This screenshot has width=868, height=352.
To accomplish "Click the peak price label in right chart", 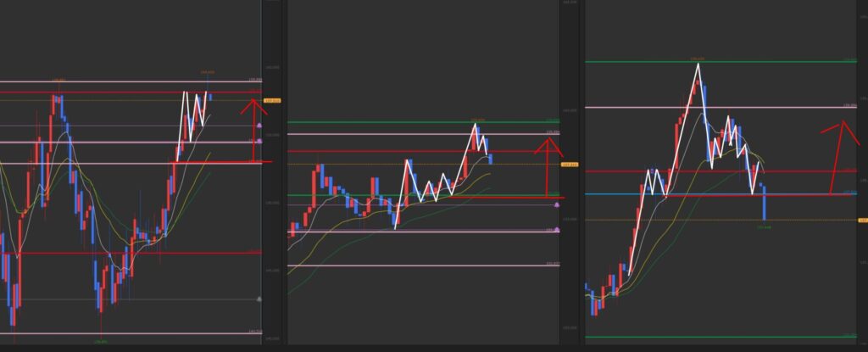I will (x=698, y=59).
